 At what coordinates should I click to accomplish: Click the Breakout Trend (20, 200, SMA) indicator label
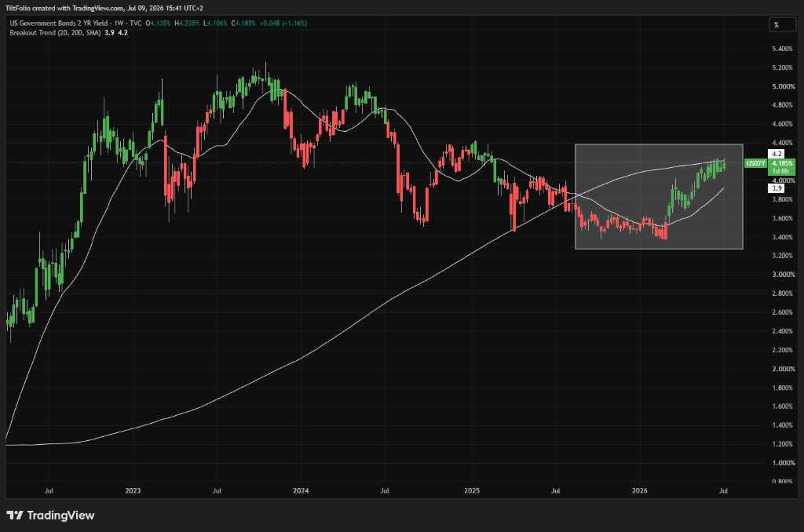(56, 32)
